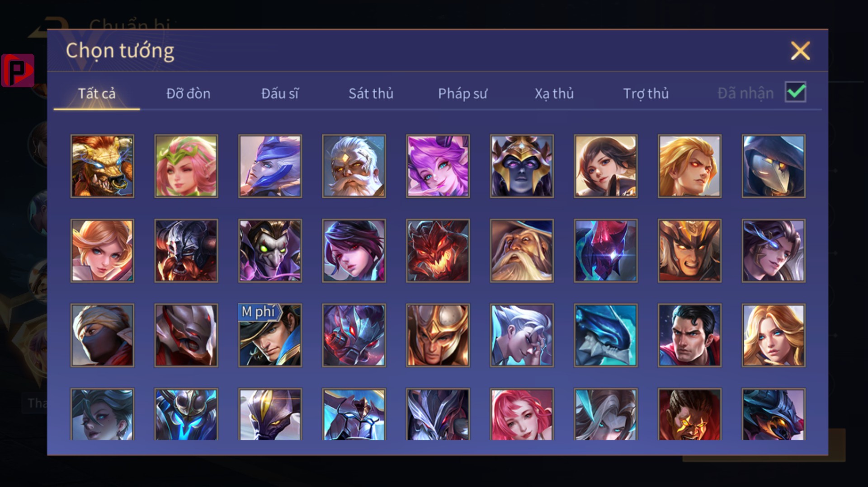The height and width of the screenshot is (487, 868).
Task: Choose the plague doctor hooded hero
Action: point(774,166)
